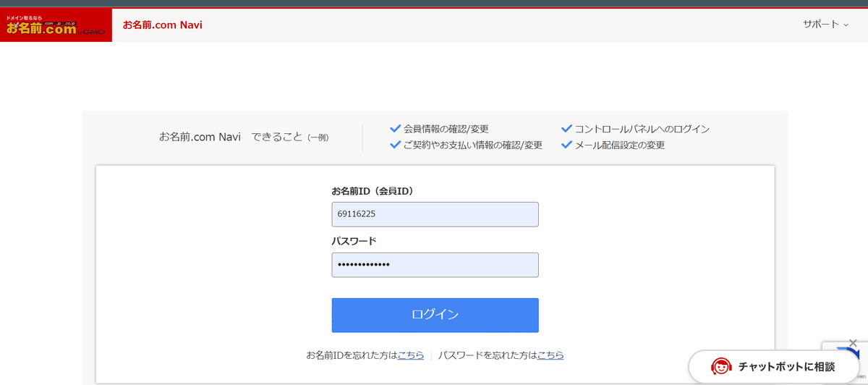The height and width of the screenshot is (385, 868).
Task: Click the checkmark beside 会員情報の確認/変更
Action: pos(395,129)
